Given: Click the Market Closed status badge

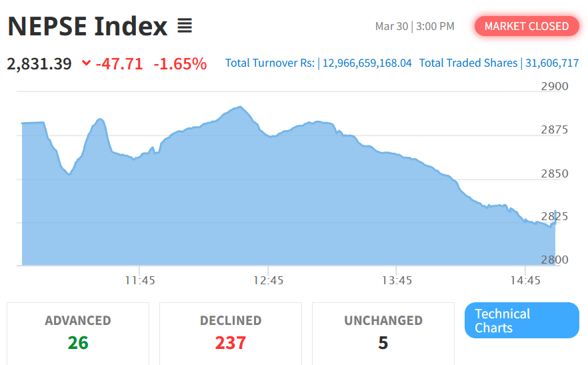Looking at the screenshot, I should point(526,26).
